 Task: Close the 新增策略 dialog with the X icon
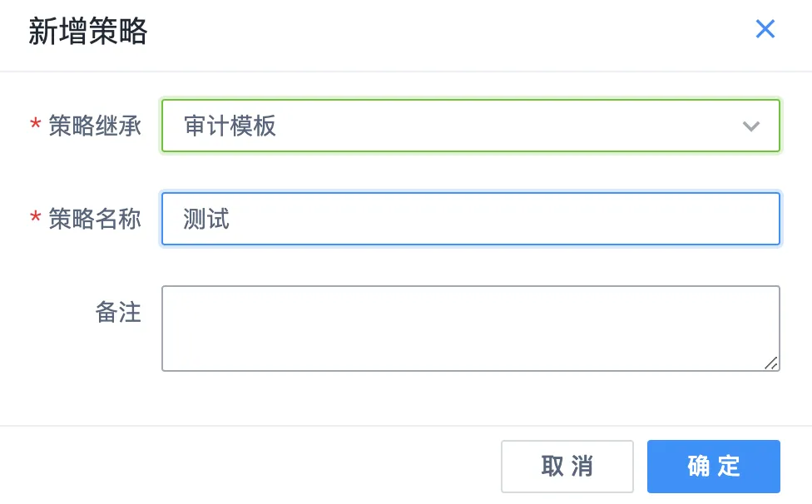[x=765, y=29]
